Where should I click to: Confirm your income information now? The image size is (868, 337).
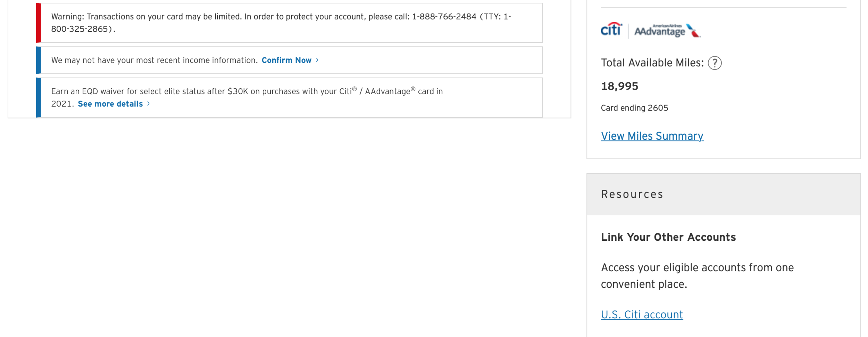click(286, 60)
